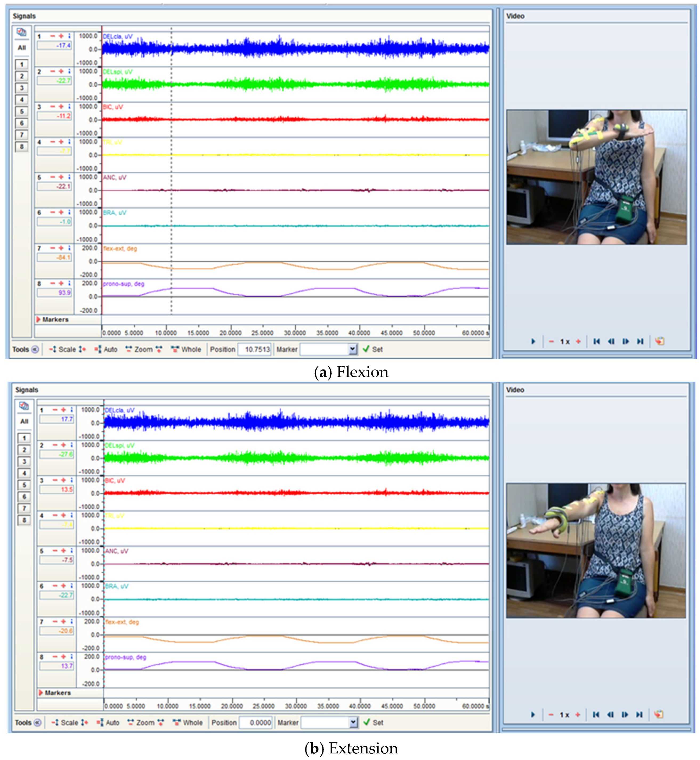This screenshot has width=700, height=760.
Task: Decrease playback speed in the Flexion video panel
Action: tap(551, 341)
